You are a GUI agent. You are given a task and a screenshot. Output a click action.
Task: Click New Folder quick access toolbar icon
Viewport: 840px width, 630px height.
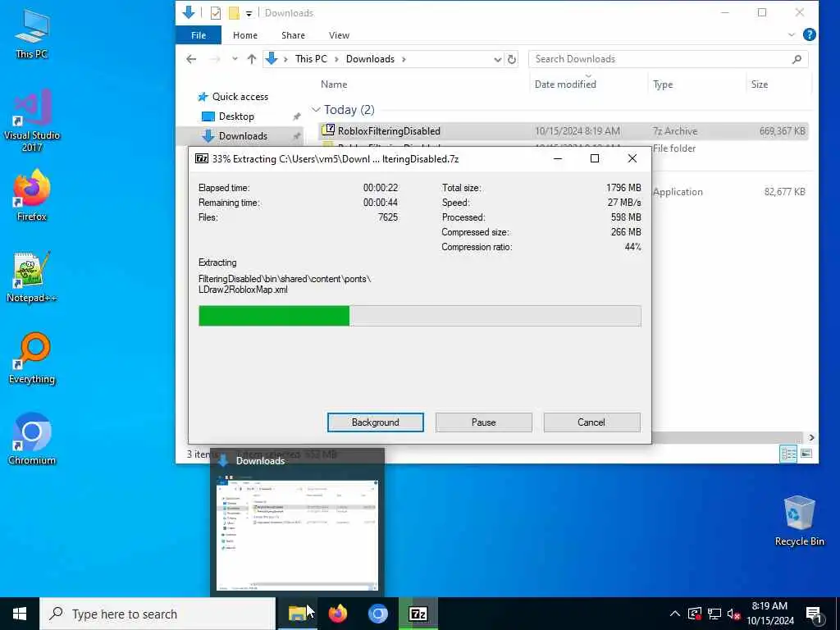(x=234, y=13)
